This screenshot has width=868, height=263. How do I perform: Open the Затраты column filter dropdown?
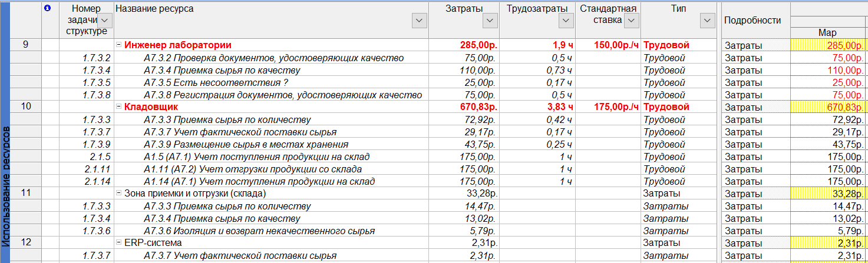tap(490, 21)
